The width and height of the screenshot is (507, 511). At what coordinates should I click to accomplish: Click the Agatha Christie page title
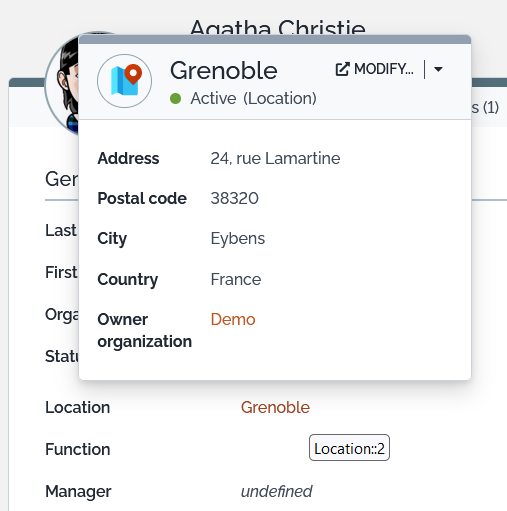(278, 28)
